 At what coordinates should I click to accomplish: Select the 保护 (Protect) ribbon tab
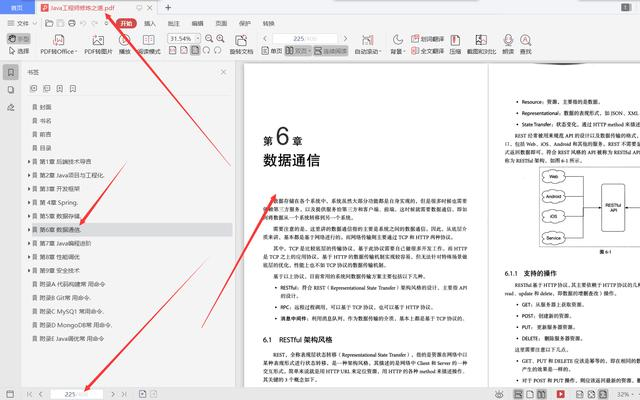coord(244,23)
